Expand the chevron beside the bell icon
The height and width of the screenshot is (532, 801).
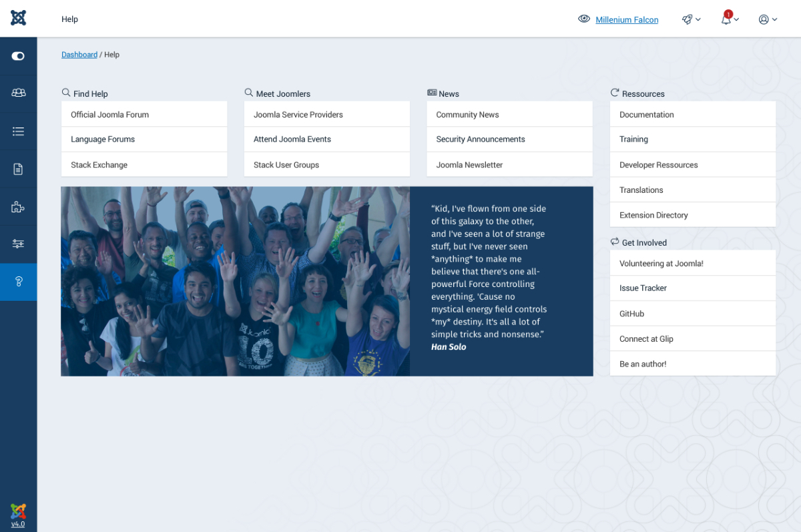pos(736,20)
